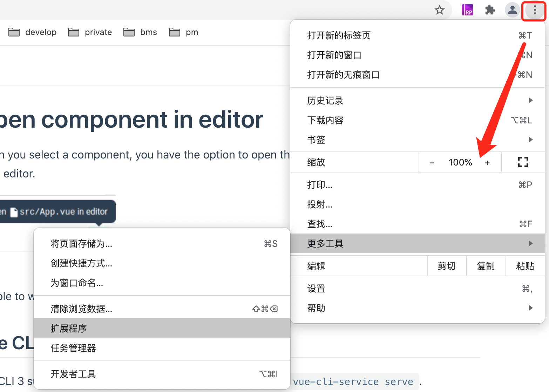
Task: Expand the 历史记录 submenu
Action: coord(418,101)
